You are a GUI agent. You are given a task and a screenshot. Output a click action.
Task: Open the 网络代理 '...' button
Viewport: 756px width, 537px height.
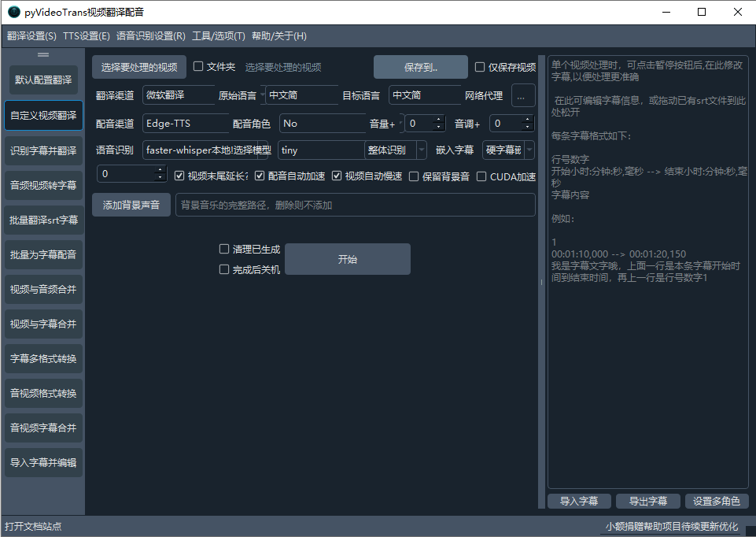coord(523,95)
